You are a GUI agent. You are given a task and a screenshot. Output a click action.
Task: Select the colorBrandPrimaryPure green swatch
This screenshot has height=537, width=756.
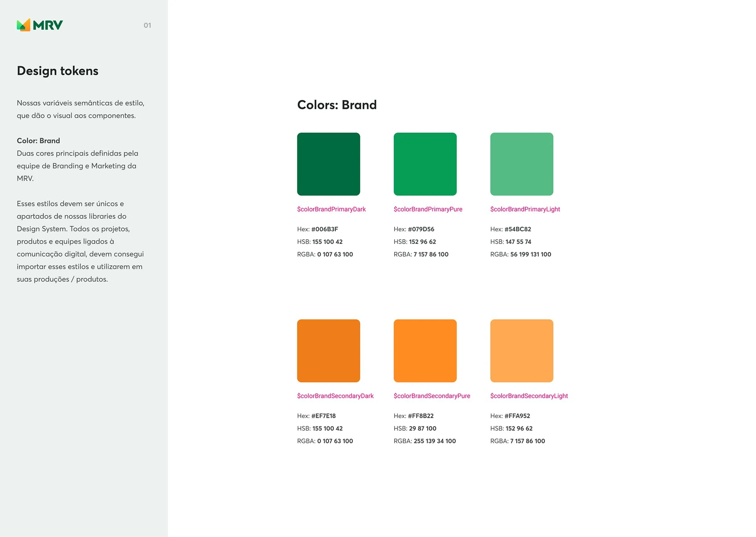425,164
